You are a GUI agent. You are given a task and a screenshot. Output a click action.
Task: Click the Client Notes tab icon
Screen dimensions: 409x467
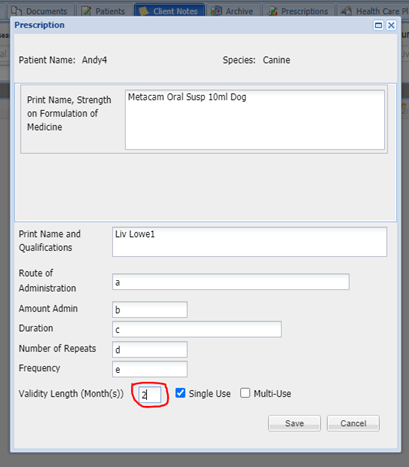click(x=144, y=11)
